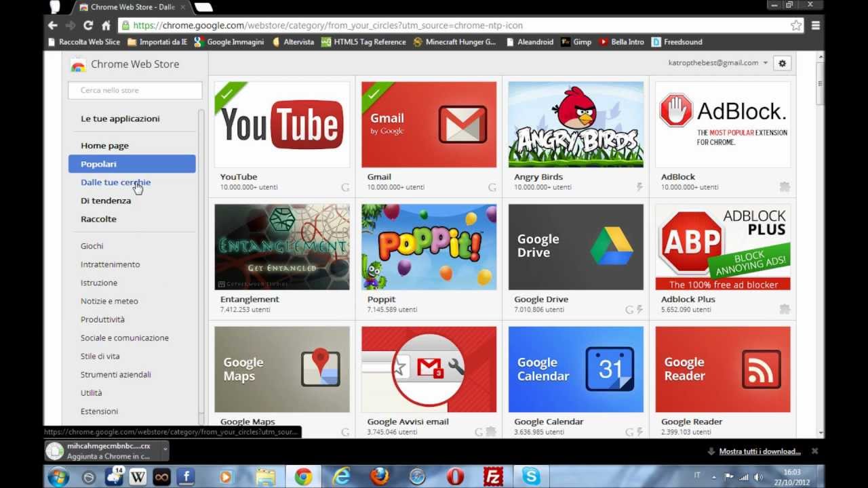Screen dimensions: 868x488
Task: Click the Cerca nello store search field
Action: pos(135,90)
